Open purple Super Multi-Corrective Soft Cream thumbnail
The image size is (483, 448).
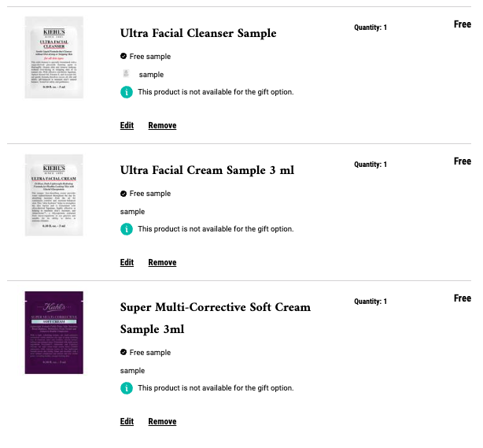point(54,333)
